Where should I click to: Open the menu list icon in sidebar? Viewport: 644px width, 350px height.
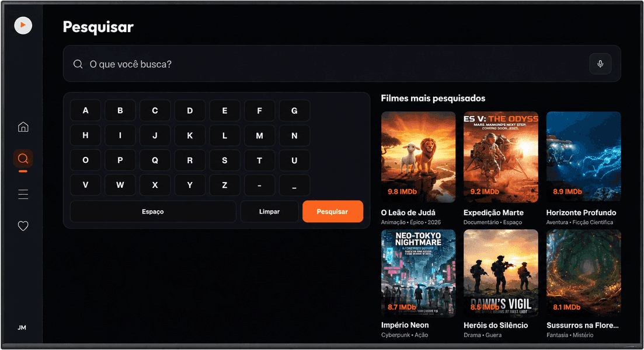[x=23, y=194]
